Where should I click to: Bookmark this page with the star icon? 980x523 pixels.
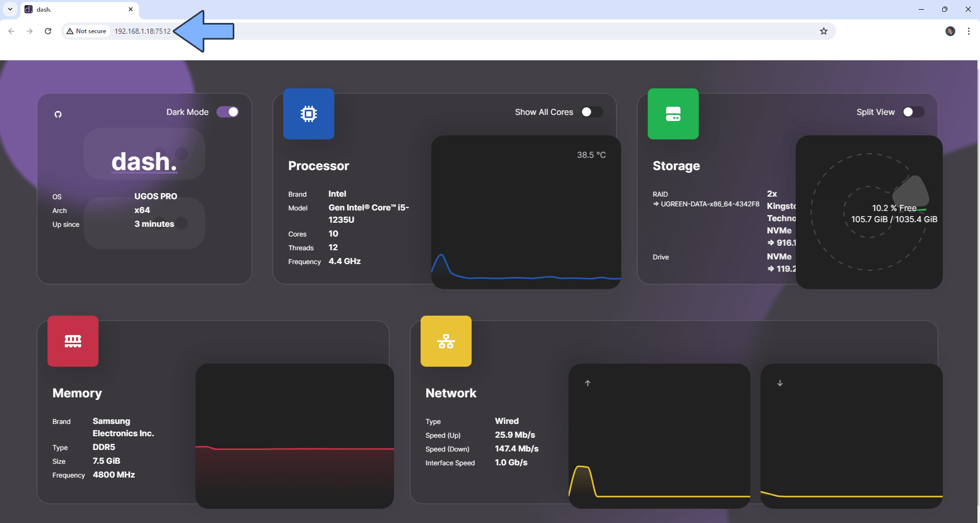pyautogui.click(x=824, y=31)
